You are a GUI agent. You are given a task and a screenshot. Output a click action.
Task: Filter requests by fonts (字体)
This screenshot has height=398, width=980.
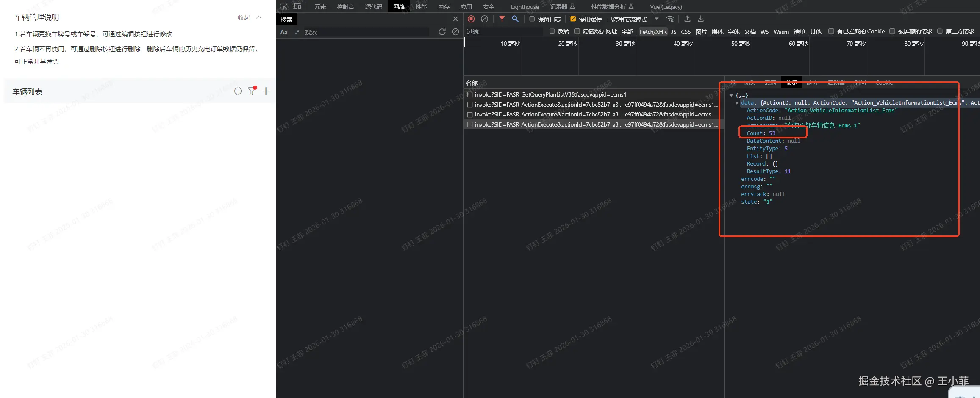733,32
